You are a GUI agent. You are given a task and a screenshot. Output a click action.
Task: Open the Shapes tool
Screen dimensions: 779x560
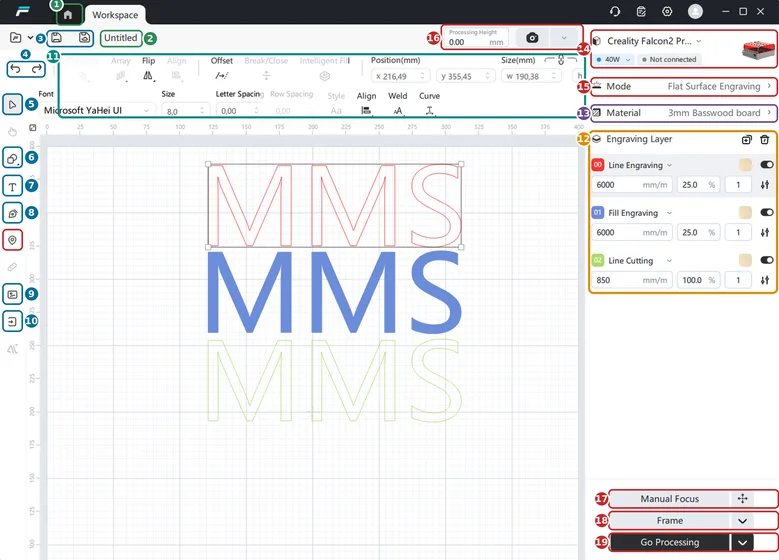click(12, 159)
